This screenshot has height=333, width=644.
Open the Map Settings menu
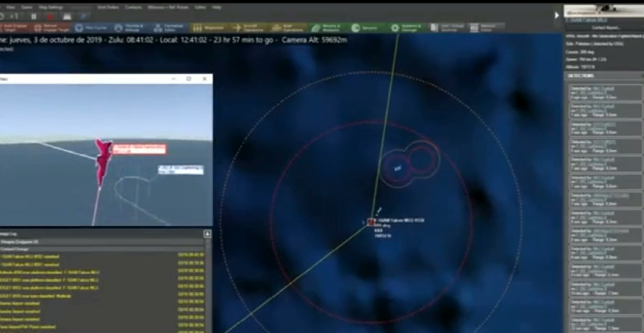(51, 7)
